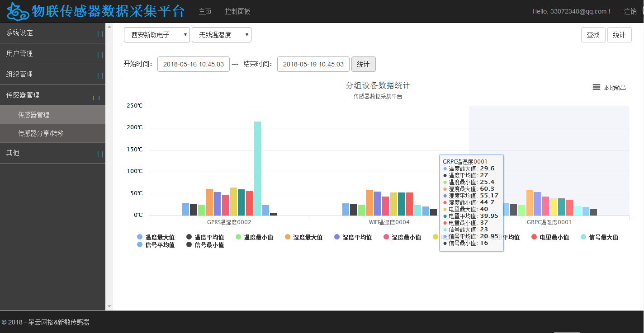644x333 pixels.
Task: Open the 西安新敏电子 organization dropdown
Action: point(156,35)
